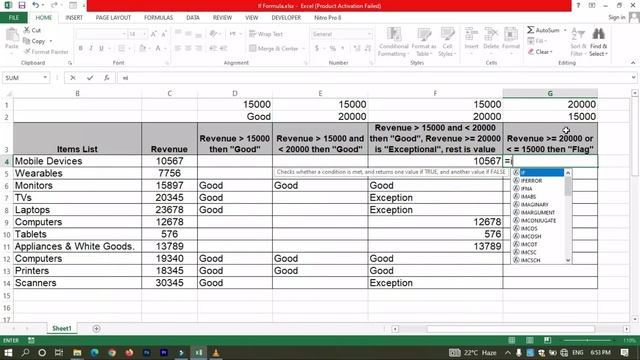Expand AutoSum dropdown arrow
Image resolution: width=640 pixels, height=360 pixels.
coord(565,30)
